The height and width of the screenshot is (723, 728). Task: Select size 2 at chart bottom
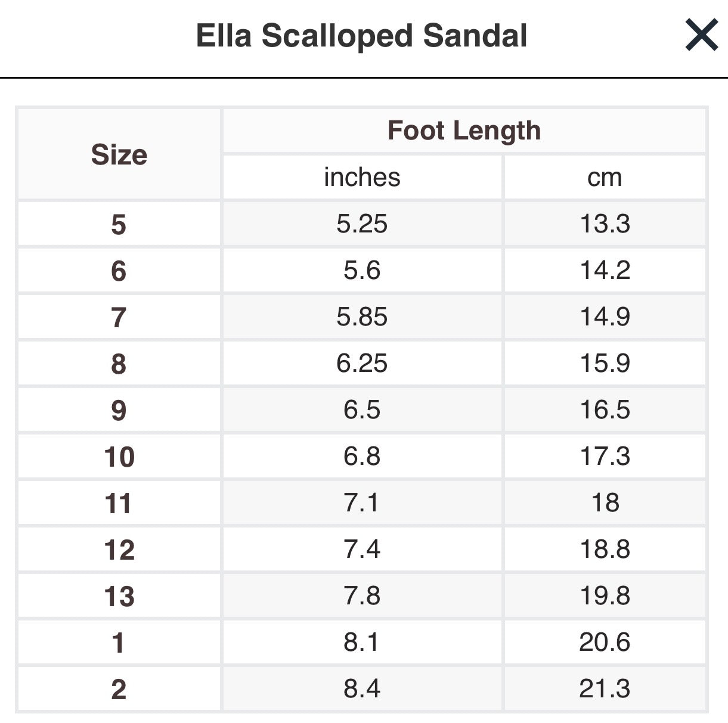point(119,688)
